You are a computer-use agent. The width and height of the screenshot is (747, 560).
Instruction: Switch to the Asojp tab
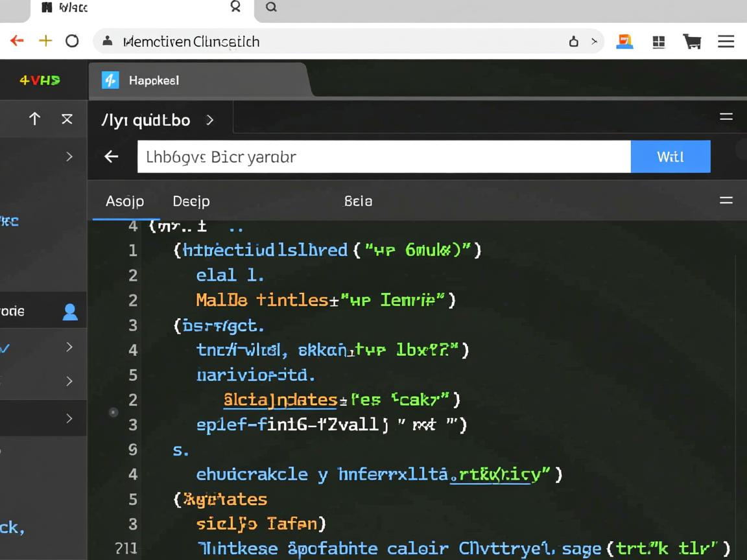[x=124, y=202]
